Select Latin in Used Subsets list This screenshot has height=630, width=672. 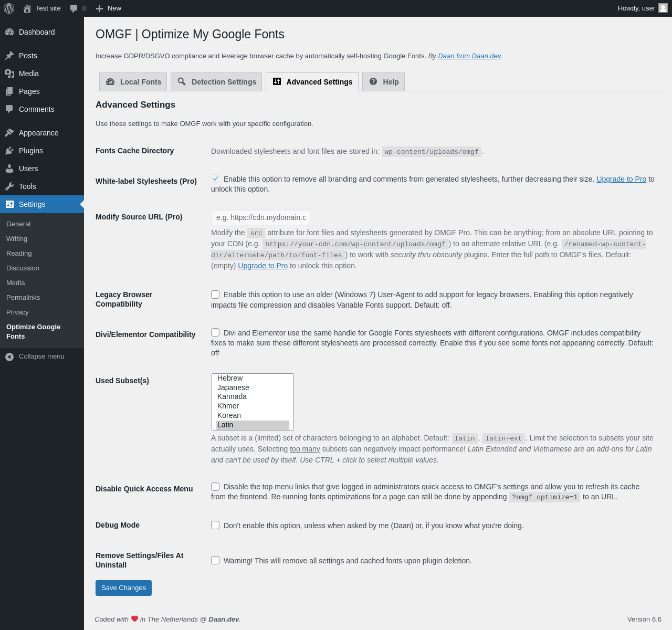253,425
